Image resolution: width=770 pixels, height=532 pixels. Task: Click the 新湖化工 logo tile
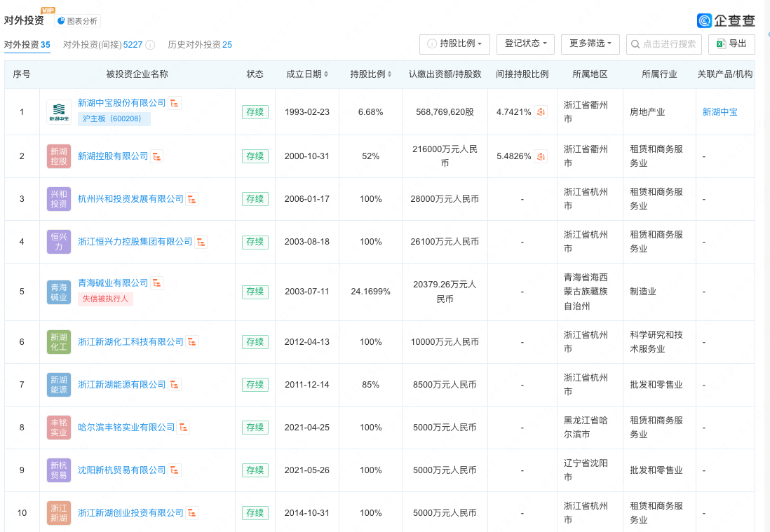59,342
